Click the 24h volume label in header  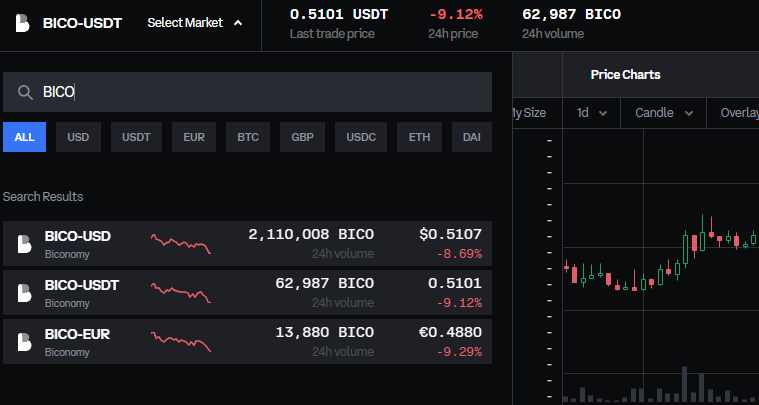[553, 34]
